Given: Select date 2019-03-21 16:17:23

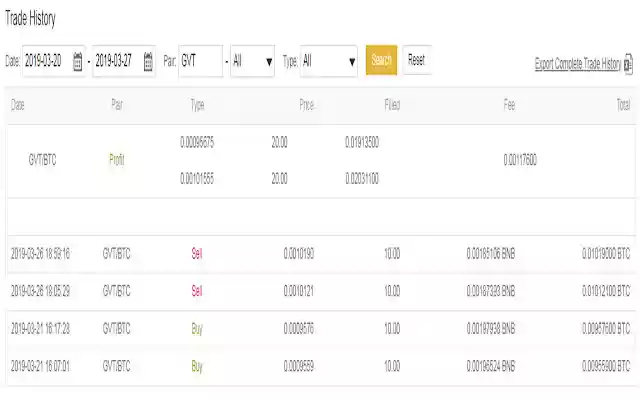Looking at the screenshot, I should coord(40,328).
